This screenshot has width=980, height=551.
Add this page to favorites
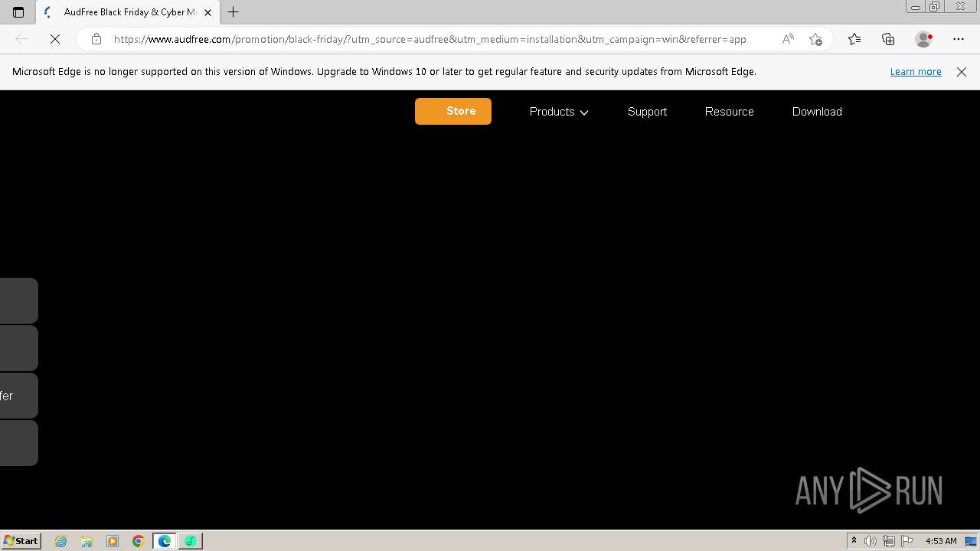click(x=815, y=39)
